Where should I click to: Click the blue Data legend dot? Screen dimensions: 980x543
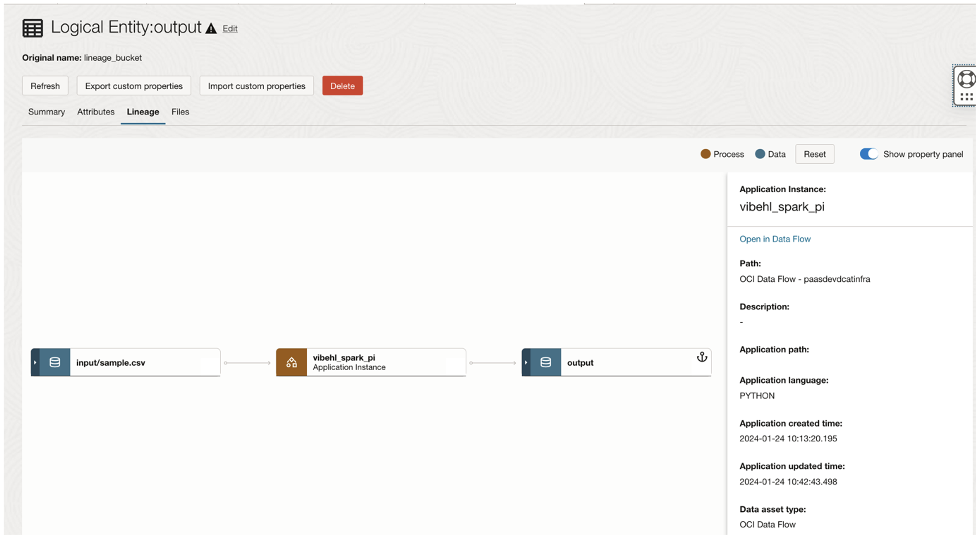(760, 154)
